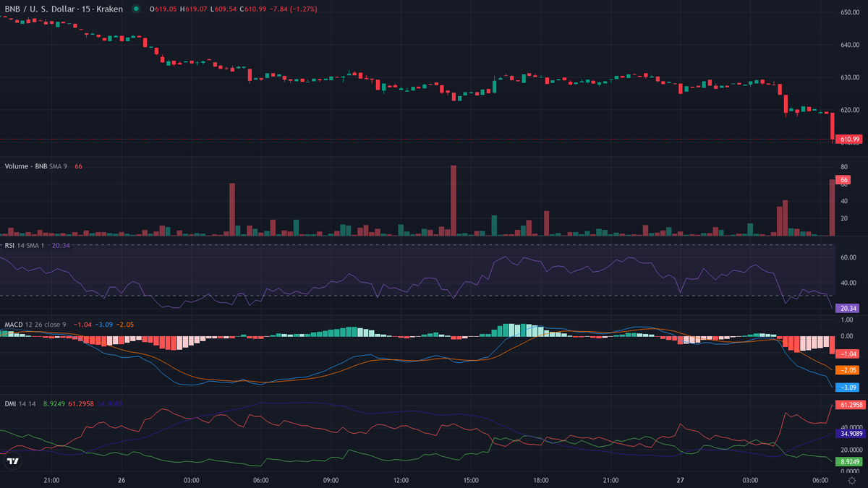The width and height of the screenshot is (868, 488).
Task: Select the DMI 14 14 legend
Action: coord(21,403)
